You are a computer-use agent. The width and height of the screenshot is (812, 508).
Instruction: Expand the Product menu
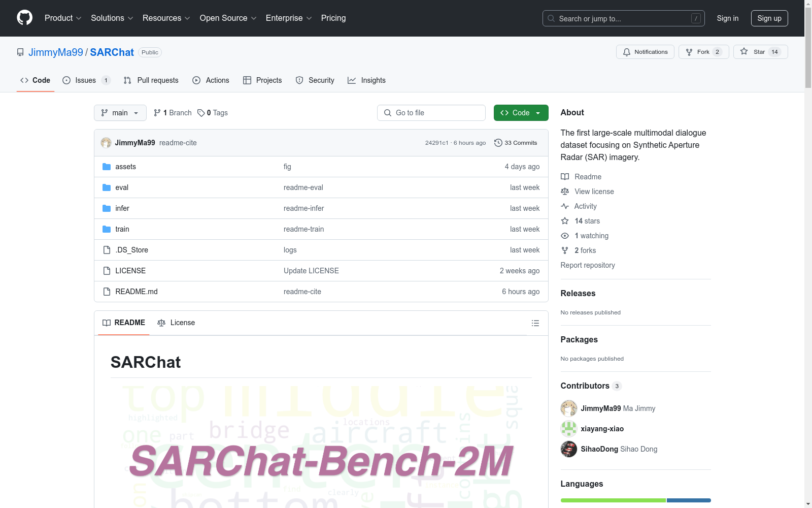[x=63, y=18]
